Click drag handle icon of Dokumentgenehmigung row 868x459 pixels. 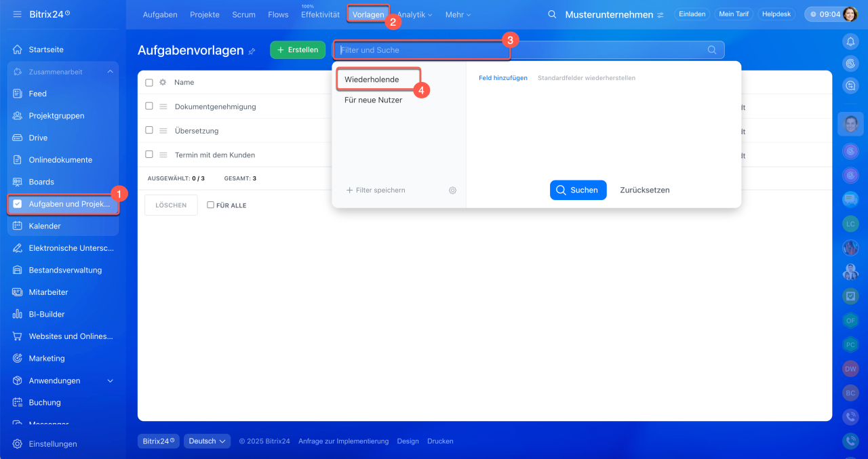(163, 106)
